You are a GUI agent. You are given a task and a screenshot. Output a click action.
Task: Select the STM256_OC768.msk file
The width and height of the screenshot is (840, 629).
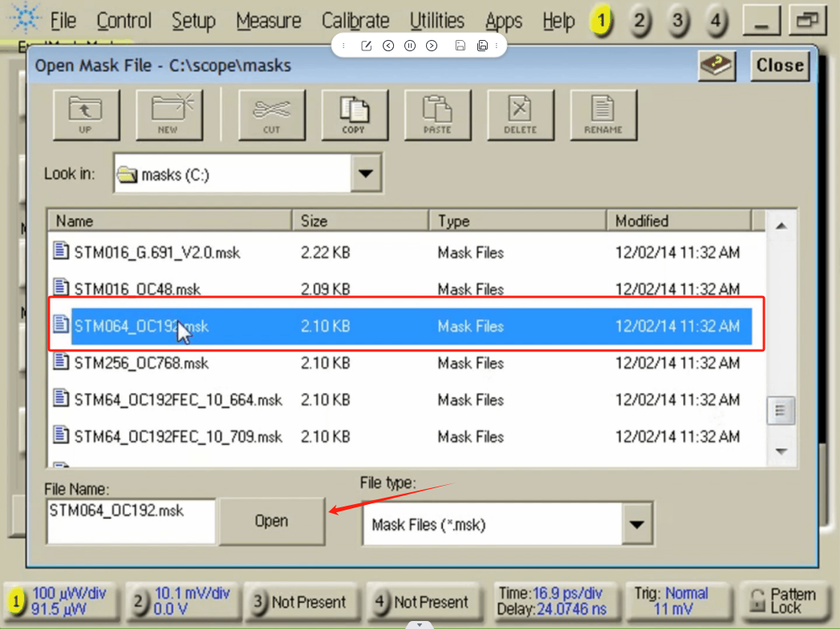(142, 363)
